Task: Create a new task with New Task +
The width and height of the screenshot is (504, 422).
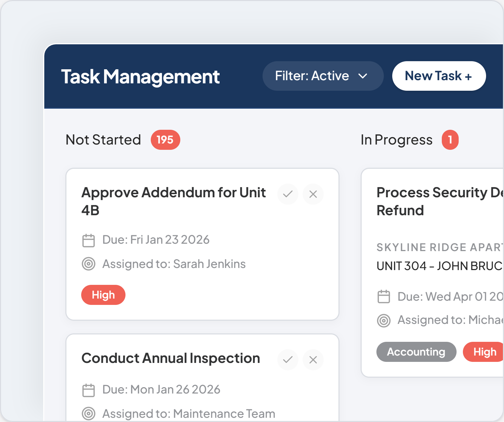Action: pyautogui.click(x=439, y=76)
